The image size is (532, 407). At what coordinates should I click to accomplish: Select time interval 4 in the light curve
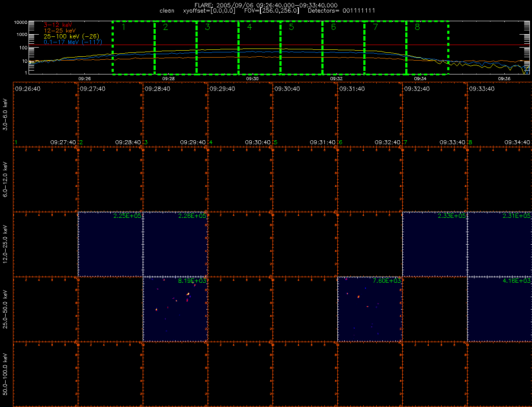point(260,48)
